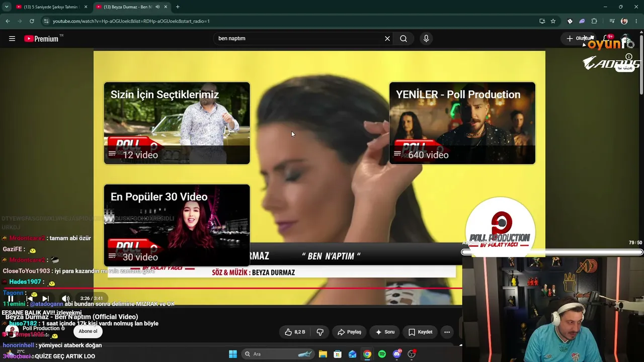Viewport: 644px width, 362px height.
Task: Click the magnifier search button
Action: [x=404, y=39]
